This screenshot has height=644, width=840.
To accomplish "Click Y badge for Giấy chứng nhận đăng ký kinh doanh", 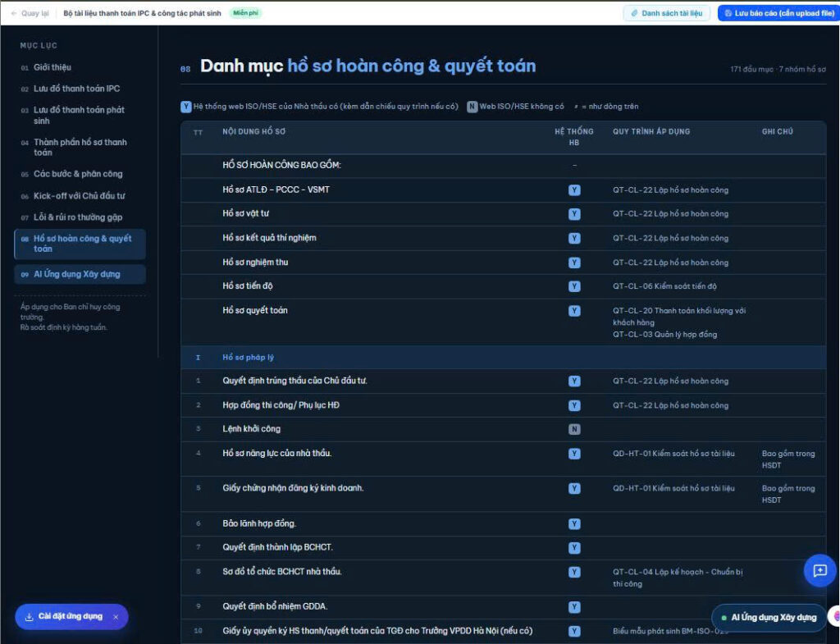I will pos(574,489).
